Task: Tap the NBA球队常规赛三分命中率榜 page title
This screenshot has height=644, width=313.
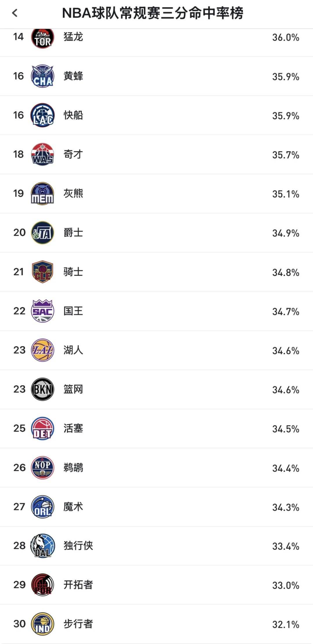Action: click(x=153, y=13)
